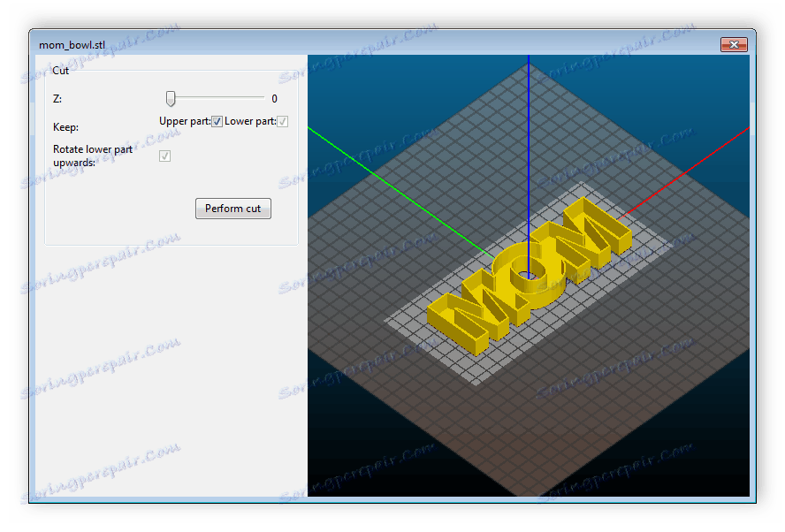Image resolution: width=785 pixels, height=532 pixels.
Task: Toggle the Lower part checkbox
Action: coord(282,122)
